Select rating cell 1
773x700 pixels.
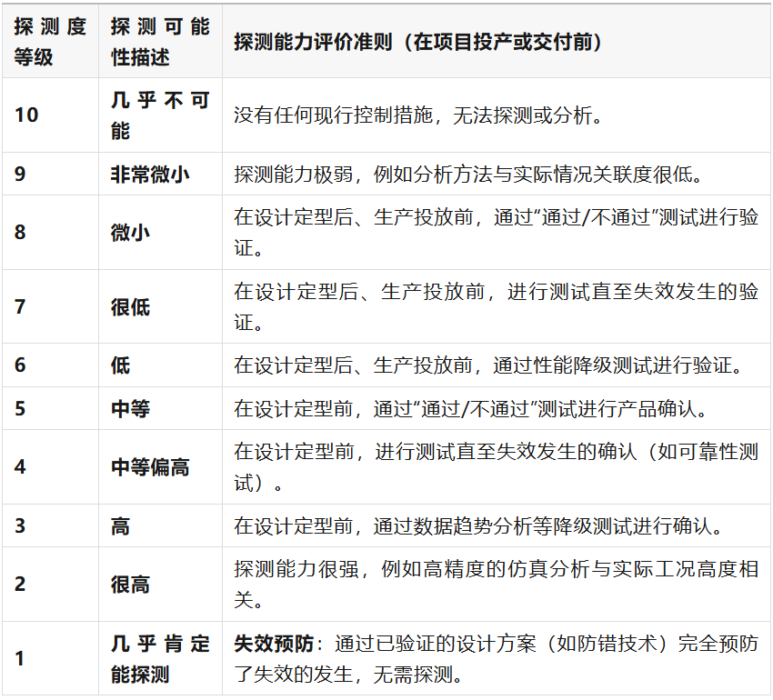50,658
